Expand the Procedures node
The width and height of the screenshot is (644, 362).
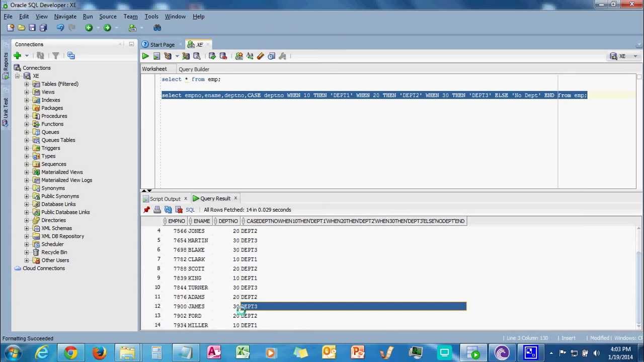coord(27,116)
